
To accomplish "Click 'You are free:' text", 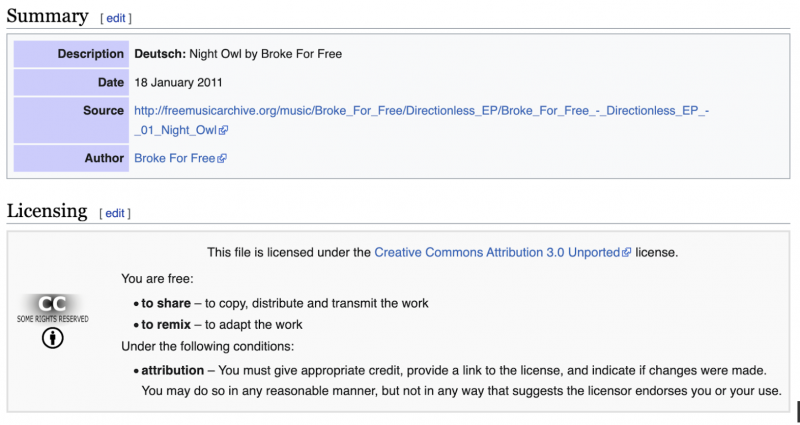I will [x=157, y=279].
